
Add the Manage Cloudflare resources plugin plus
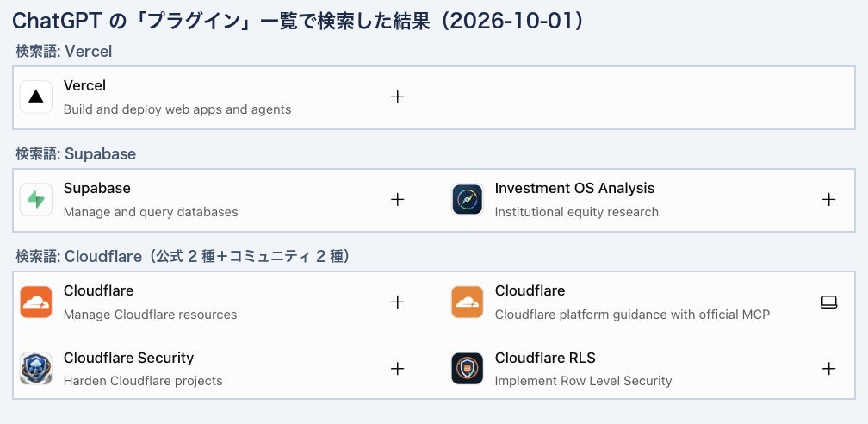(398, 302)
